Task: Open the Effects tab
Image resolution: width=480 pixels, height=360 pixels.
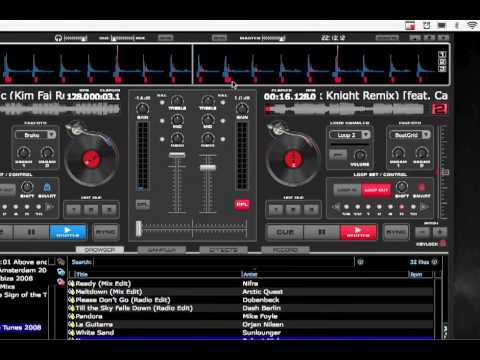Action: tap(223, 250)
